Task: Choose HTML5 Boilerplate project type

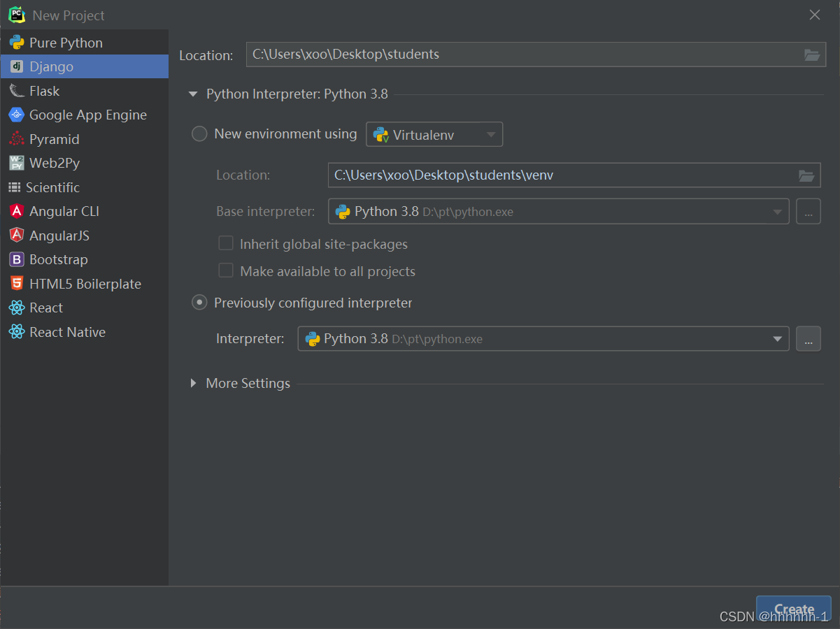Action: (x=84, y=284)
